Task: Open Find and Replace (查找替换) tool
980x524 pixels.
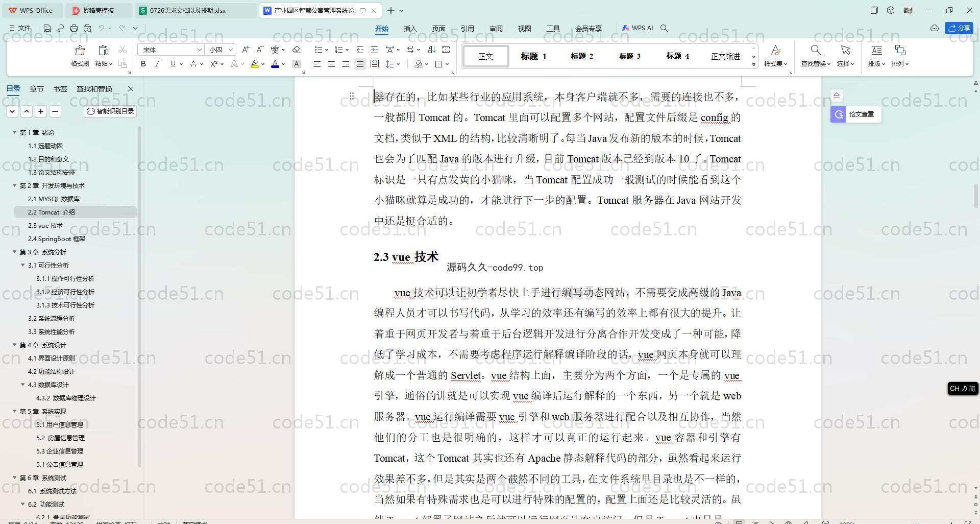Action: point(815,55)
